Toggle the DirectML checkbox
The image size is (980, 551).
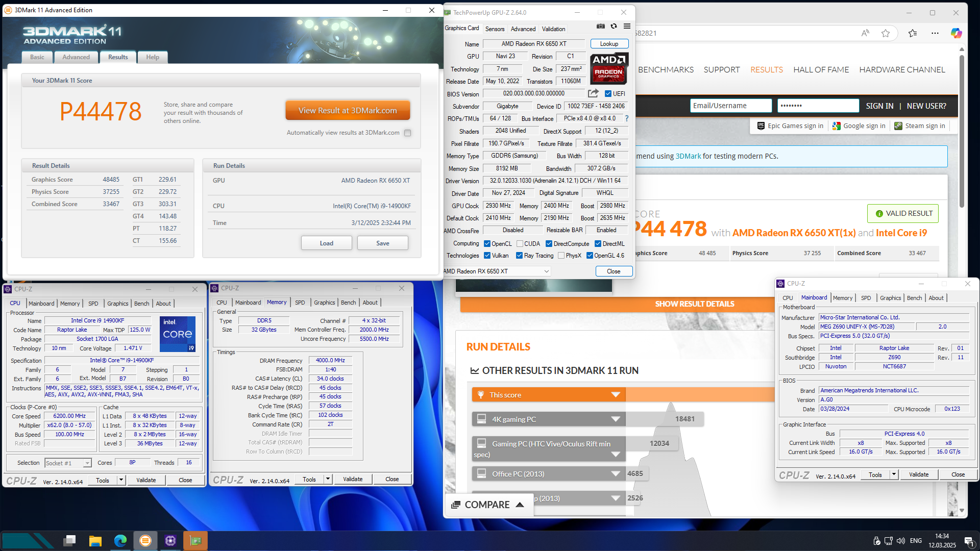pos(598,244)
